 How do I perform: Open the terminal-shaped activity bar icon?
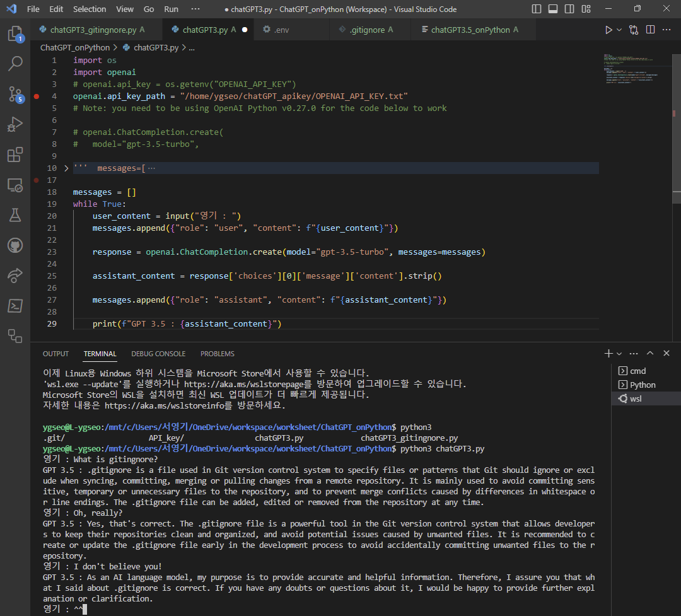click(15, 306)
